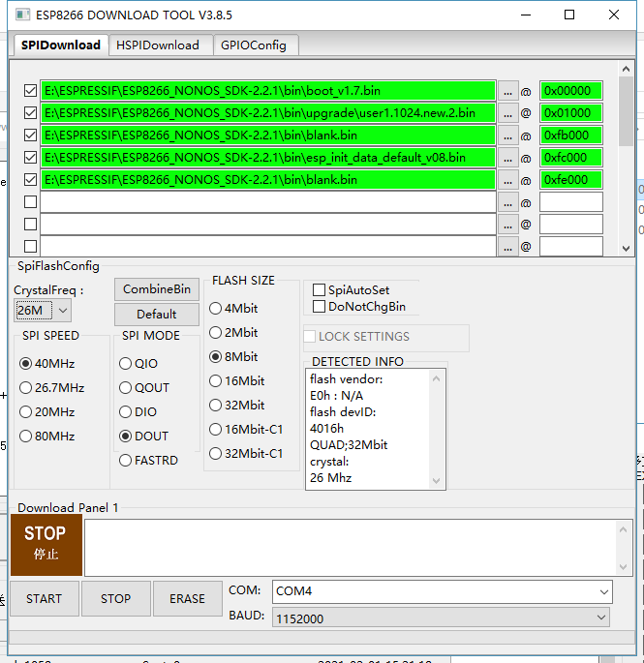Click the STOP button beside START
This screenshot has height=663, width=644.
coord(116,599)
